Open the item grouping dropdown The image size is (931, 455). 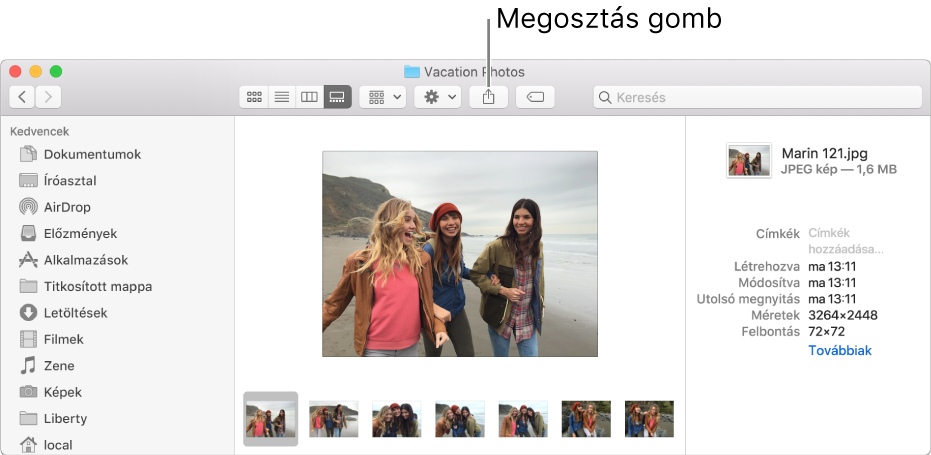pyautogui.click(x=384, y=97)
